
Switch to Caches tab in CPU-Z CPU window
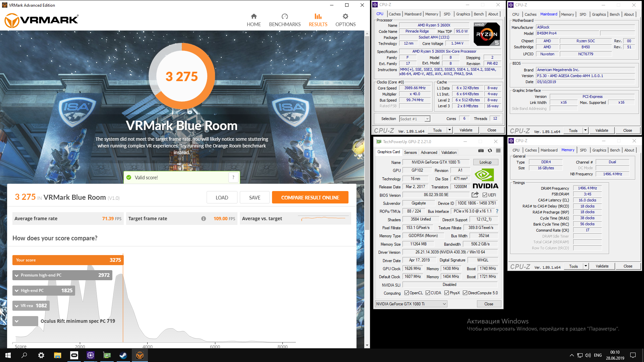[x=394, y=14]
